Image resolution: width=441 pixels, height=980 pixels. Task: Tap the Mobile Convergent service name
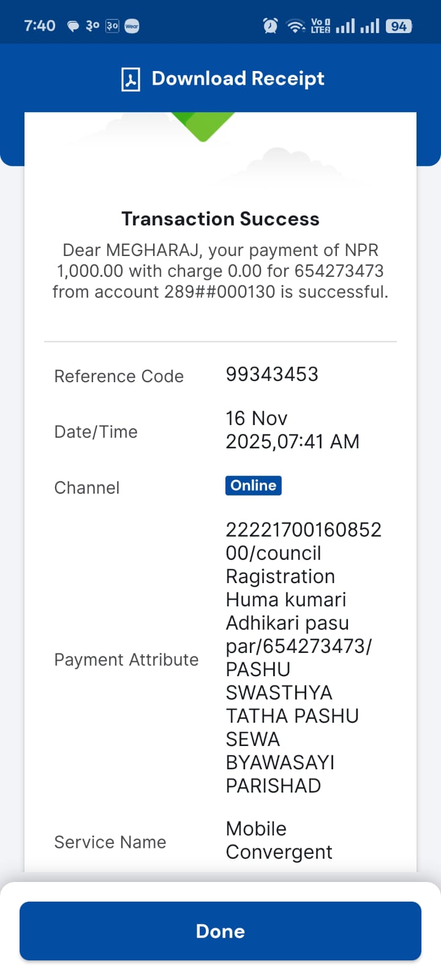(279, 840)
